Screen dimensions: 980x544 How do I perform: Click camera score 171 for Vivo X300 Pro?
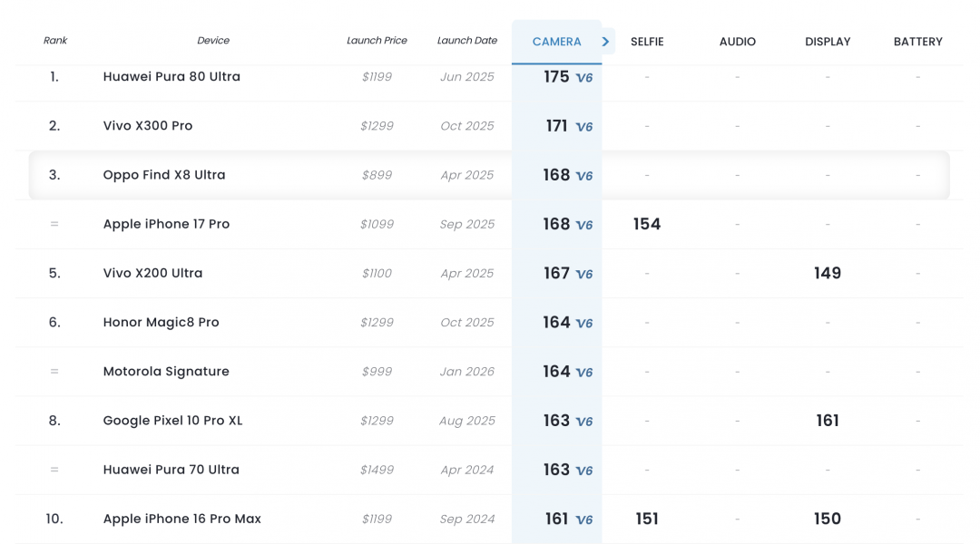click(556, 125)
